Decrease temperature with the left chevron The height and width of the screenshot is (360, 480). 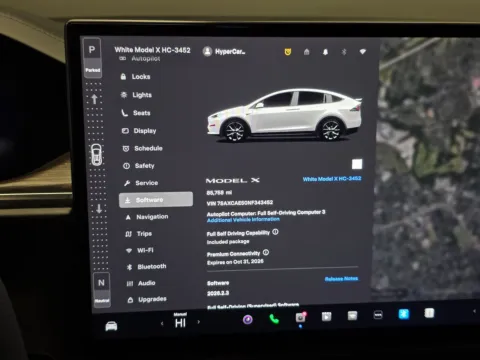162,323
